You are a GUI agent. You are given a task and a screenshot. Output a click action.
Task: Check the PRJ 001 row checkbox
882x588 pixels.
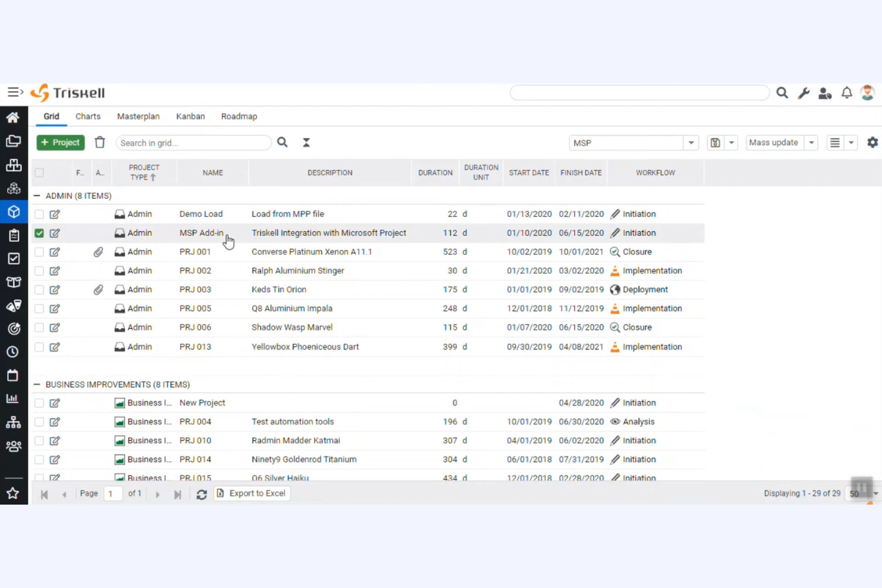coord(39,252)
